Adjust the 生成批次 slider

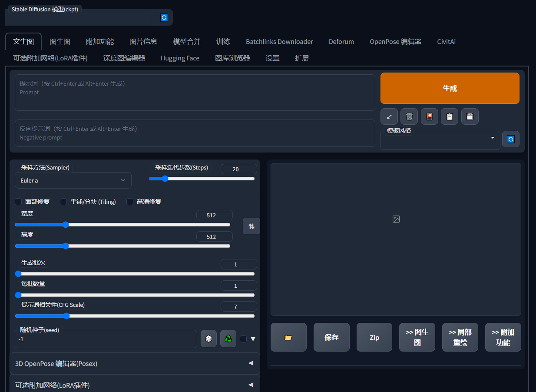(x=135, y=274)
